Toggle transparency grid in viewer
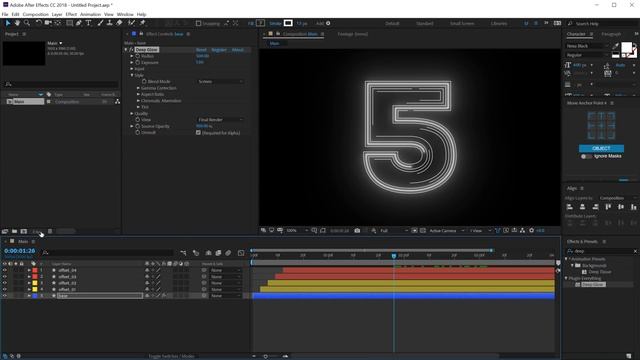 pyautogui.click(x=422, y=231)
